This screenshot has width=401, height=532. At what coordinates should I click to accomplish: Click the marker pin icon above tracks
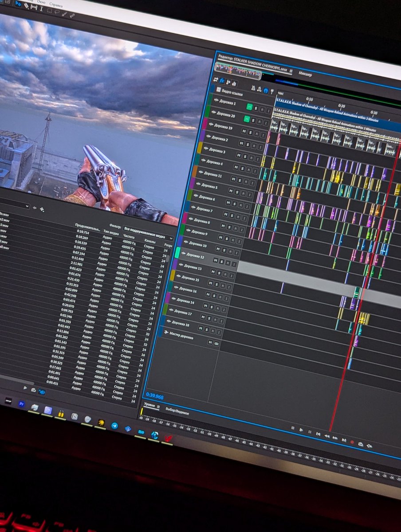272,91
